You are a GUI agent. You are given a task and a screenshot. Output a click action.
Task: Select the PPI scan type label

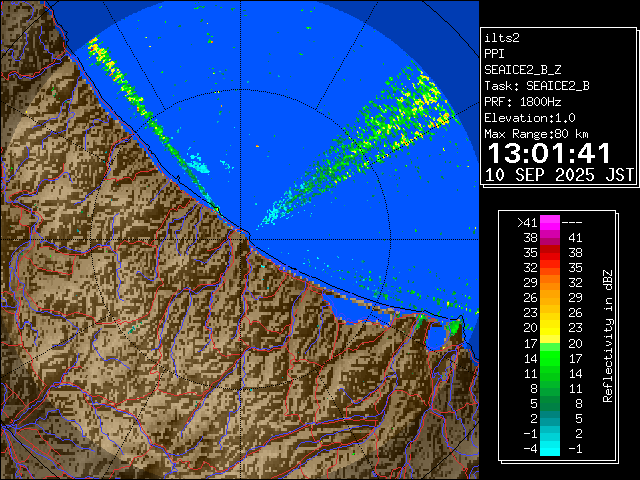pos(494,53)
